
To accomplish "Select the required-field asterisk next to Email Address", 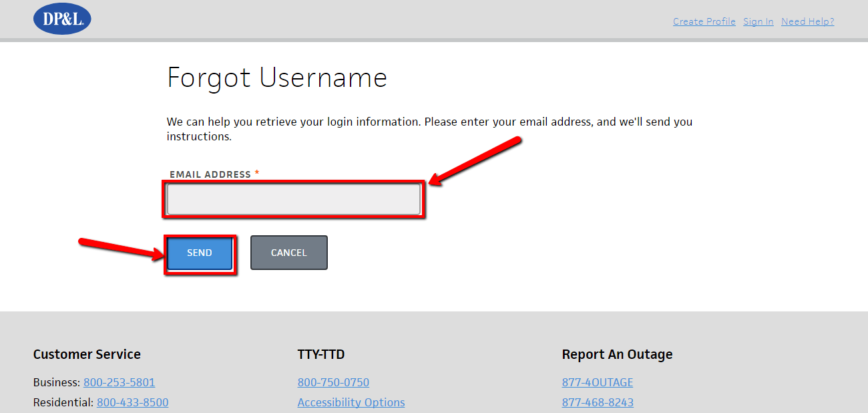I will click(256, 172).
